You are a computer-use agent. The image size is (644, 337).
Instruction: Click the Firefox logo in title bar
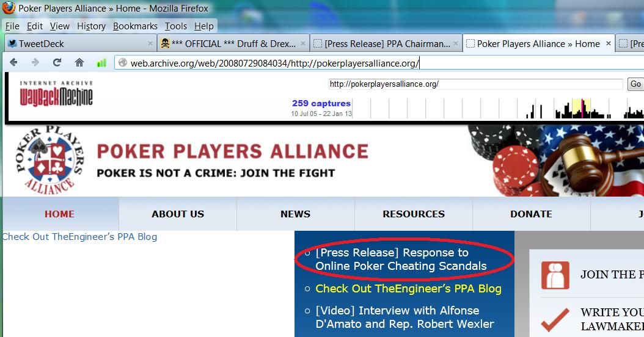[x=9, y=8]
